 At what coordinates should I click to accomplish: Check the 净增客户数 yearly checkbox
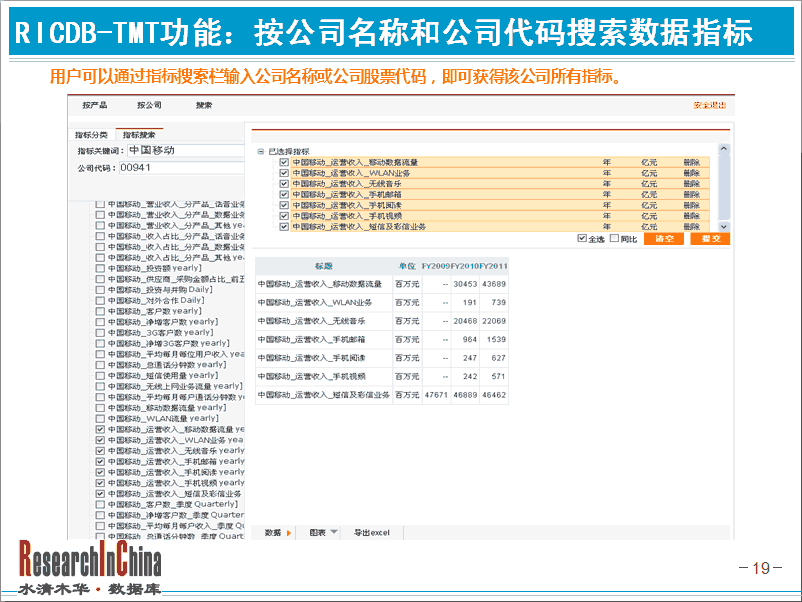pos(100,322)
